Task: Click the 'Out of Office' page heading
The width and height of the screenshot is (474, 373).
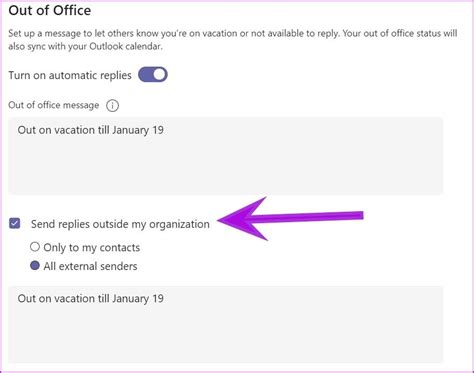Action: [x=50, y=10]
